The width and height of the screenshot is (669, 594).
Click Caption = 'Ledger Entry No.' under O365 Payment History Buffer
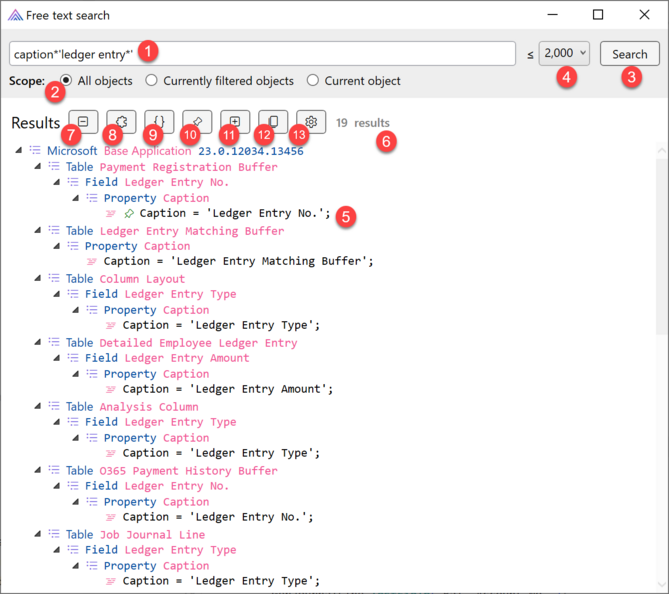(x=218, y=517)
